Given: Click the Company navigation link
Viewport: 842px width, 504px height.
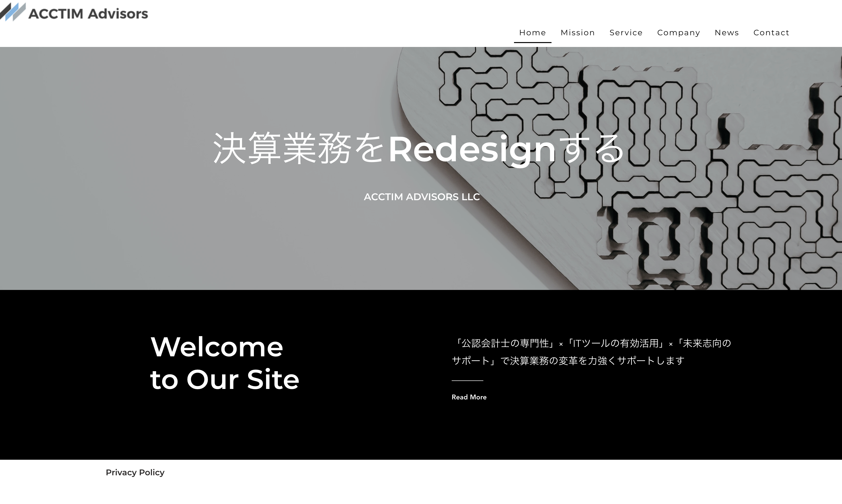Looking at the screenshot, I should point(679,32).
